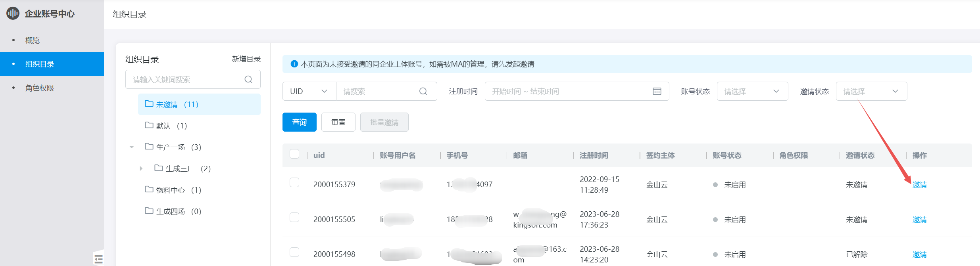Click the 账号用户名 column header
The height and width of the screenshot is (266, 980).
(x=398, y=155)
